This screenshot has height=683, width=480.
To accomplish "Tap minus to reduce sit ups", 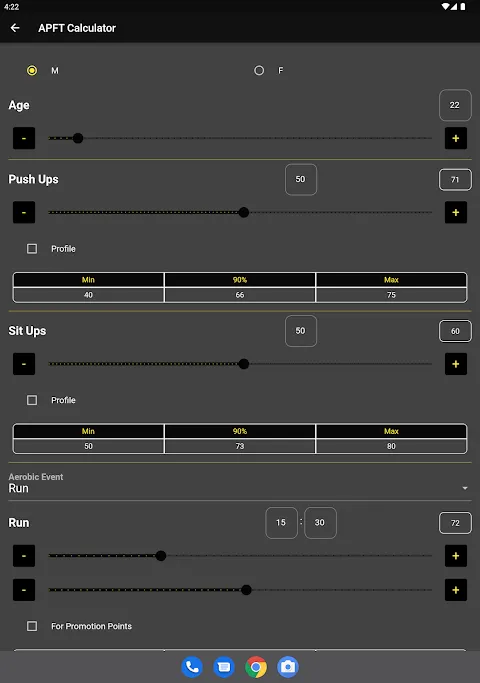I will (24, 364).
